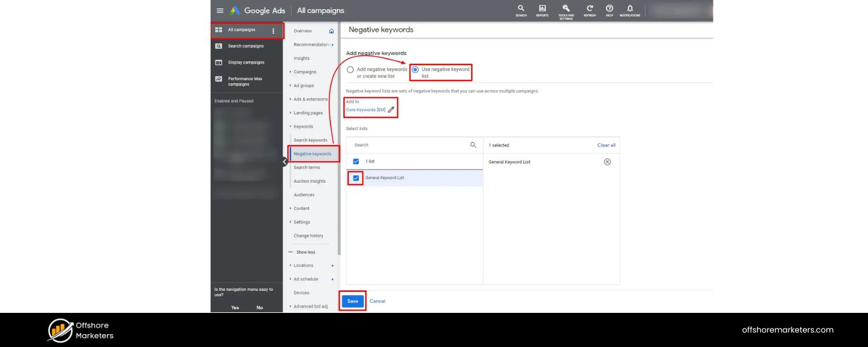Click the Overview home icon

[x=330, y=31]
